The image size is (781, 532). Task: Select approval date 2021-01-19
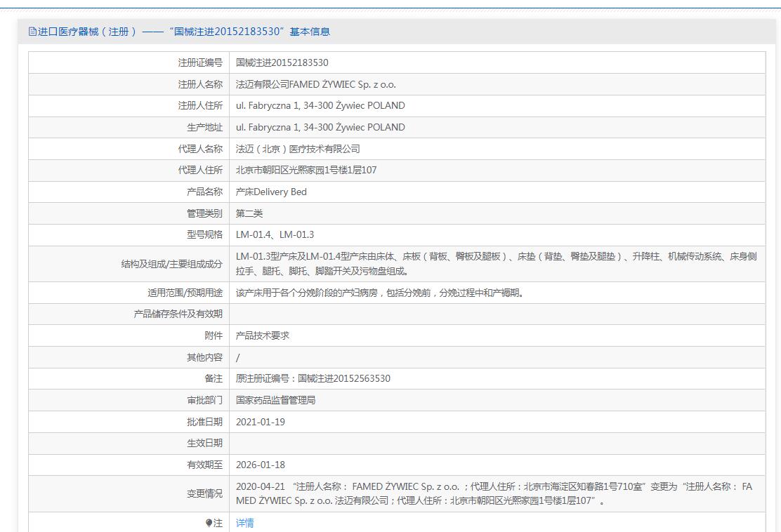(x=260, y=422)
